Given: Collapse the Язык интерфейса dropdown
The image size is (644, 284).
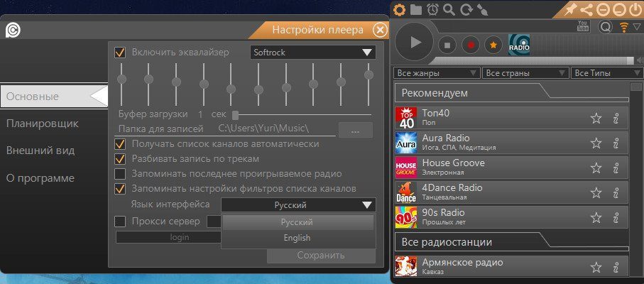Looking at the screenshot, I should (298, 205).
